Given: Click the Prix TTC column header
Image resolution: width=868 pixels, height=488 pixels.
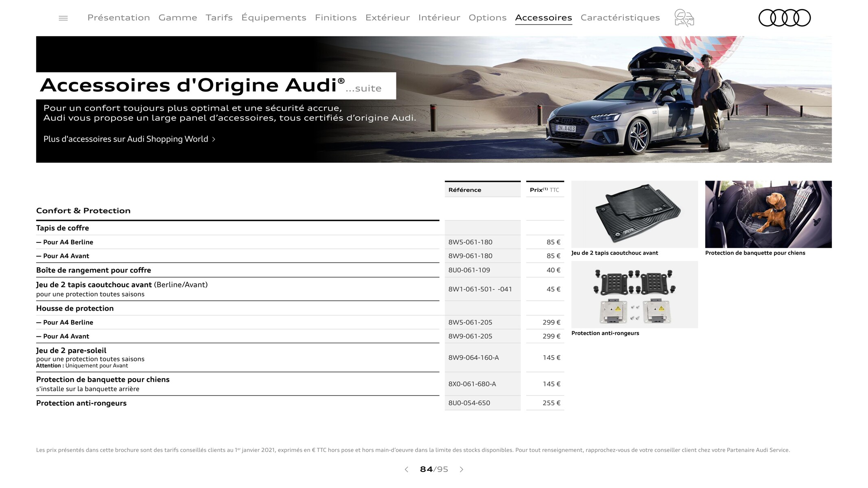Looking at the screenshot, I should (545, 190).
